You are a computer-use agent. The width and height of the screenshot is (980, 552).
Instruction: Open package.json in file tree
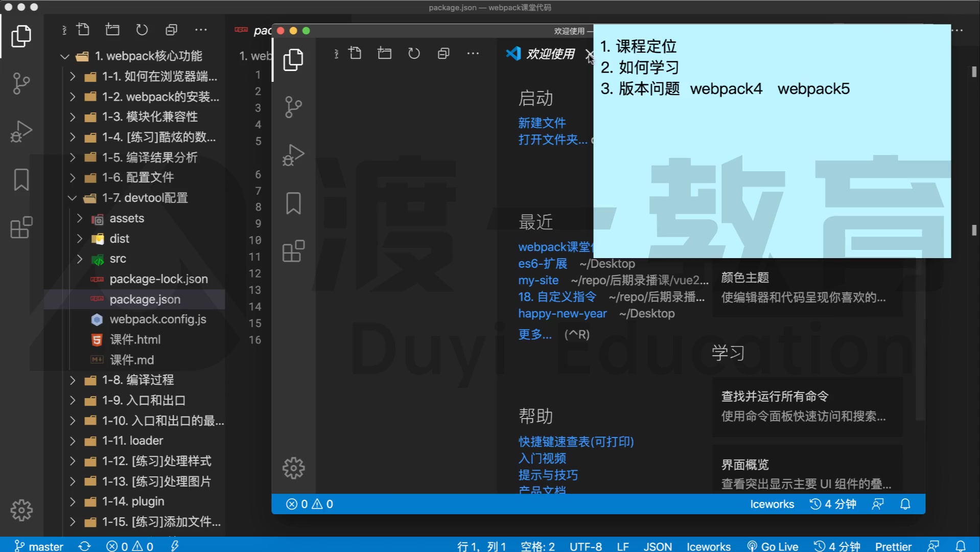[x=145, y=300]
